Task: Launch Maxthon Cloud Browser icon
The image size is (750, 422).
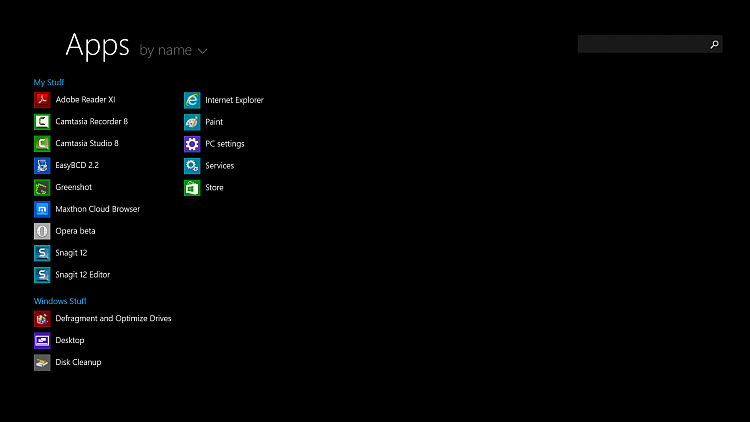Action: (42, 209)
